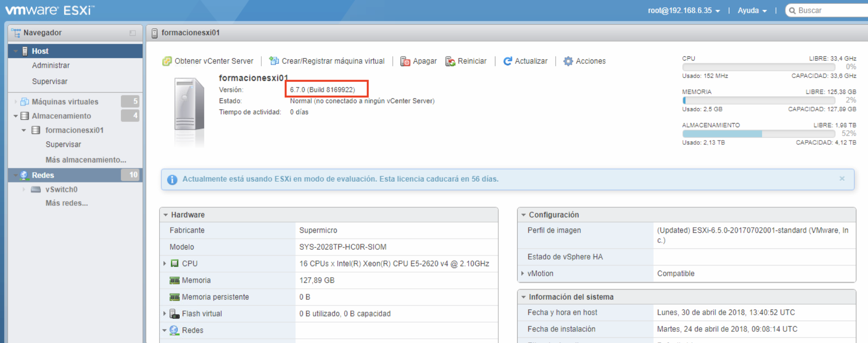The height and width of the screenshot is (343, 868).
Task: Open Más almacenamiento... entry
Action: [x=86, y=160]
